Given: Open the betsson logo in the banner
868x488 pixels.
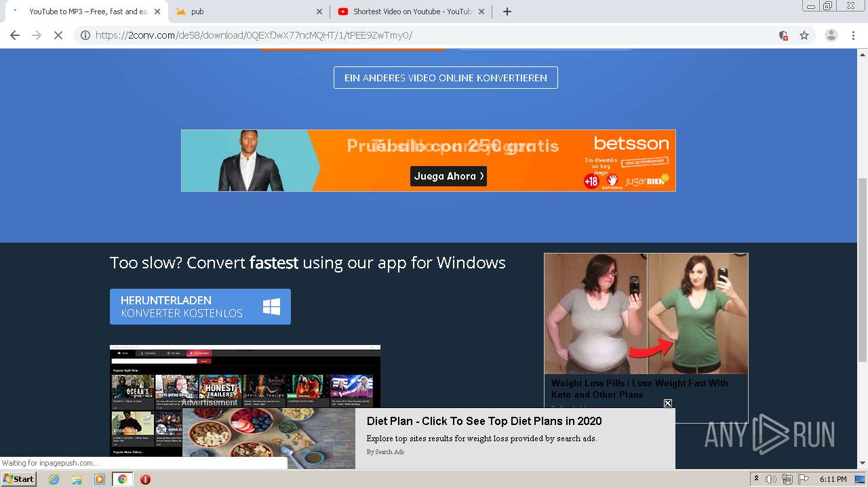Looking at the screenshot, I should click(x=631, y=143).
